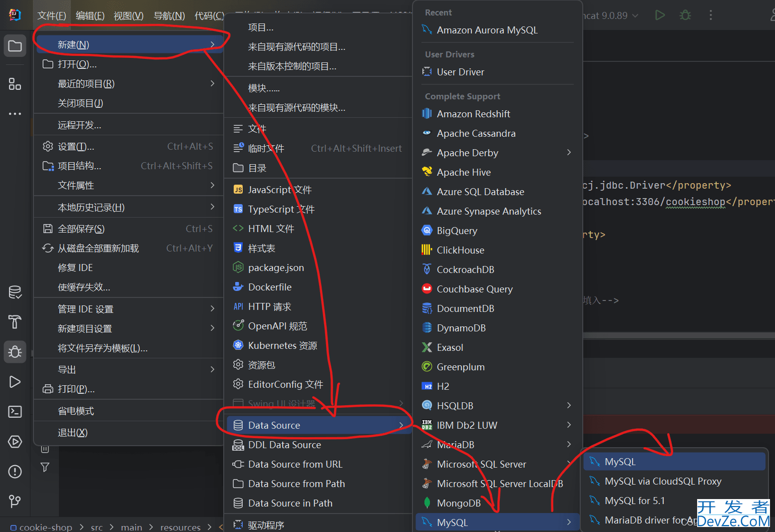Select ClickHouse data source
Image resolution: width=775 pixels, height=532 pixels.
tap(498, 250)
